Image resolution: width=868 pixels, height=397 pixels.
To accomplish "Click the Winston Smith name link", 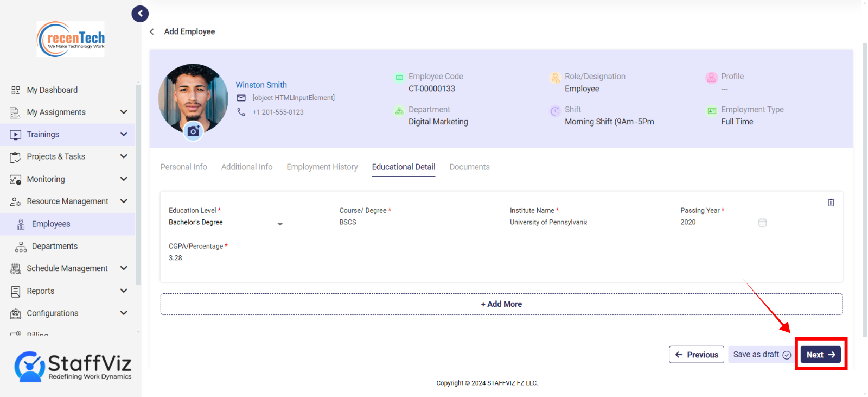I will click(261, 85).
